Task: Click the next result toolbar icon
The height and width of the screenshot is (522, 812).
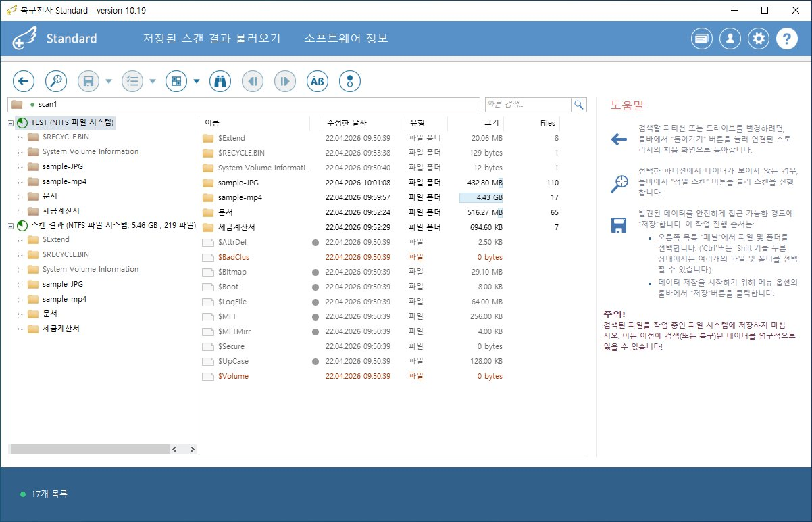Action: click(285, 81)
